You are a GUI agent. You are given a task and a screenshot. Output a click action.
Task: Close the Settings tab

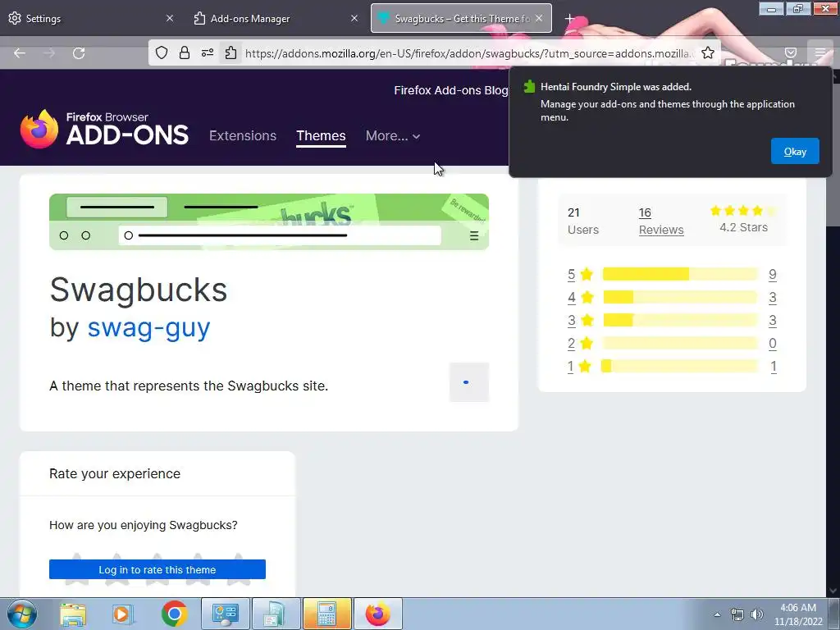click(x=170, y=18)
